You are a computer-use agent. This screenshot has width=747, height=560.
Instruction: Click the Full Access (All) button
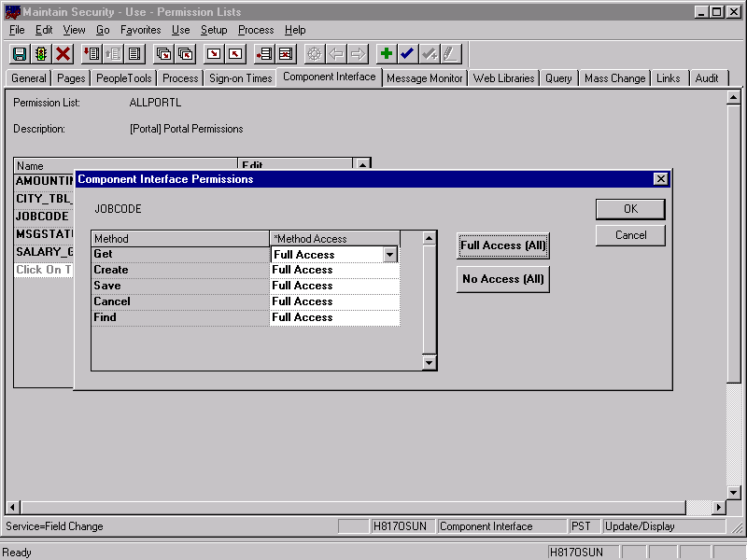point(503,245)
